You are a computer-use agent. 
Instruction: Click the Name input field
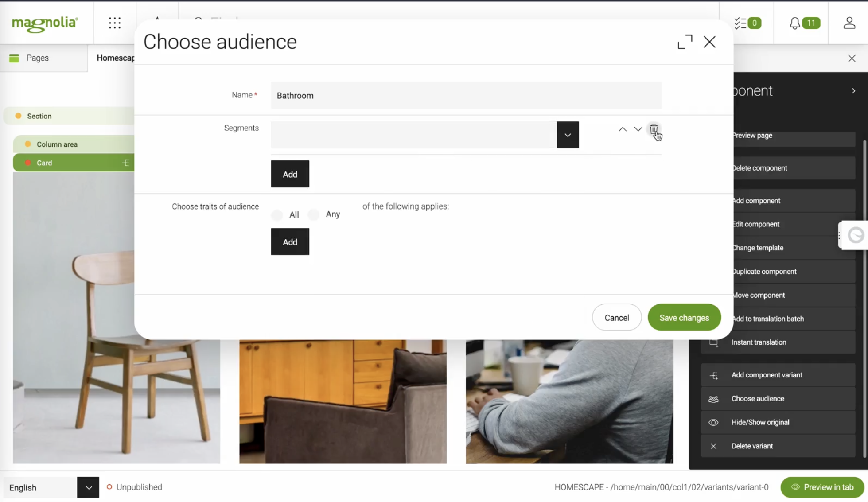(466, 96)
